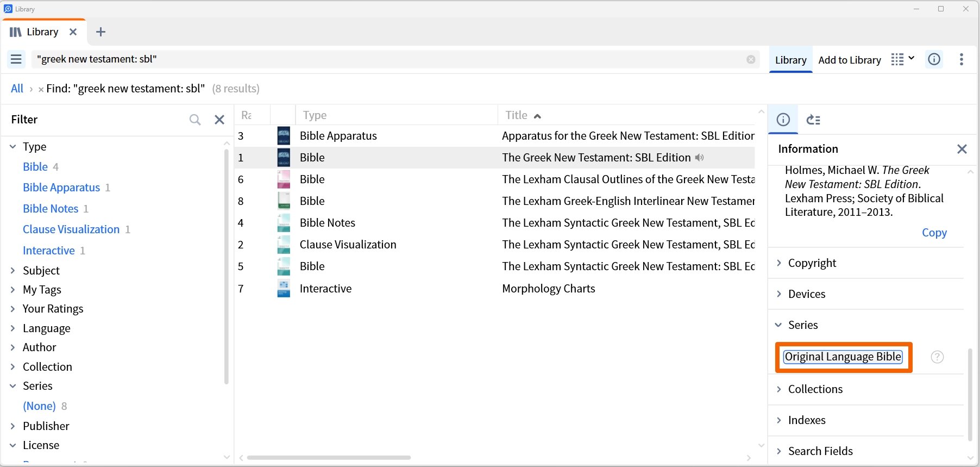Select the Morphology Charts title

549,289
